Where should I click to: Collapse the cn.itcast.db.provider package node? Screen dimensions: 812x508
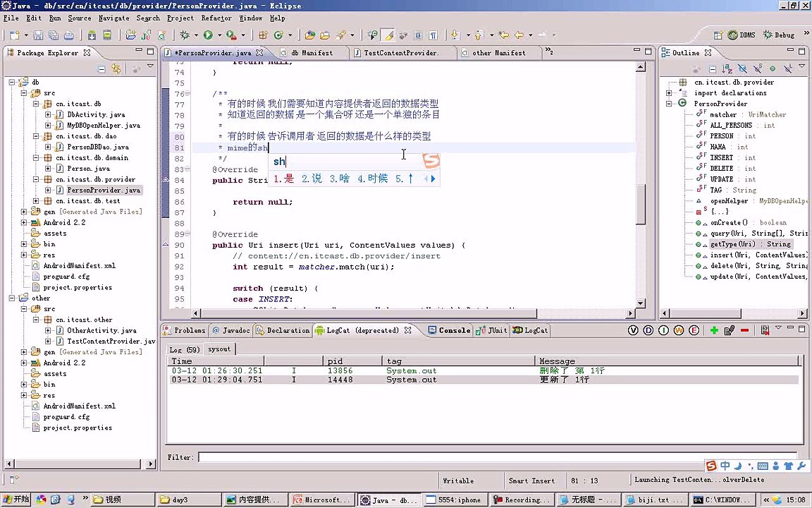click(35, 179)
